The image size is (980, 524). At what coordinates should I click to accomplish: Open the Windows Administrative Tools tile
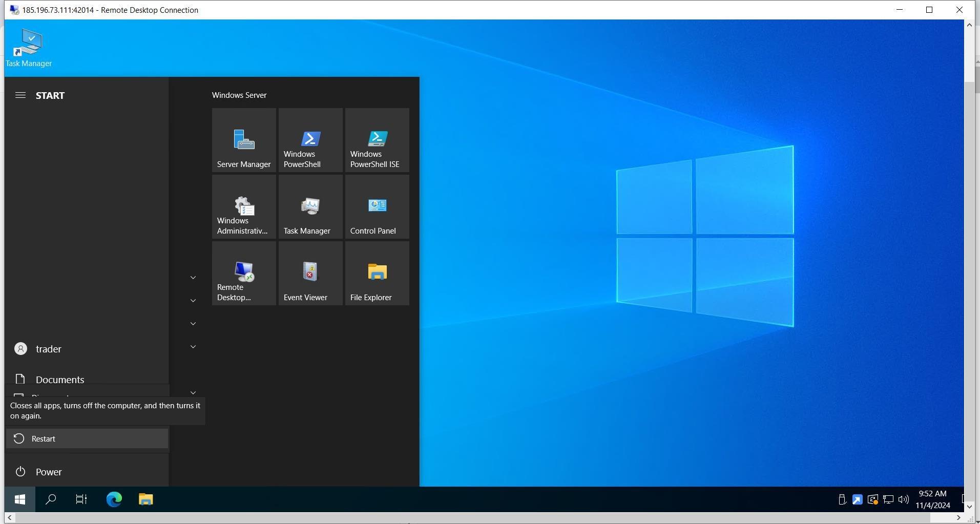point(244,206)
